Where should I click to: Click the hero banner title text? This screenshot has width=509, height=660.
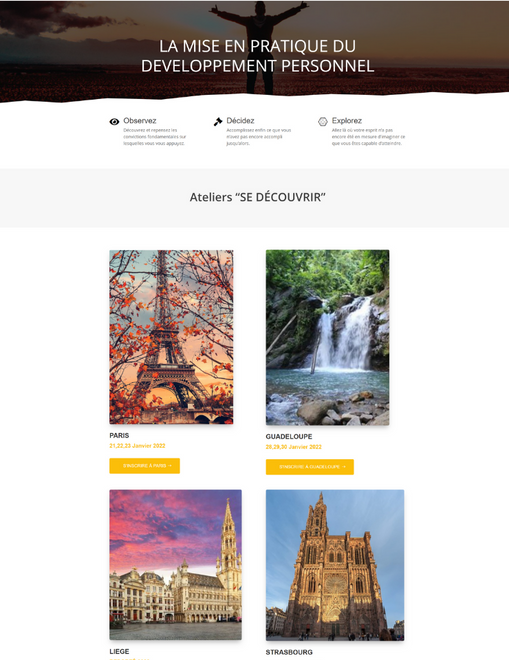click(257, 56)
